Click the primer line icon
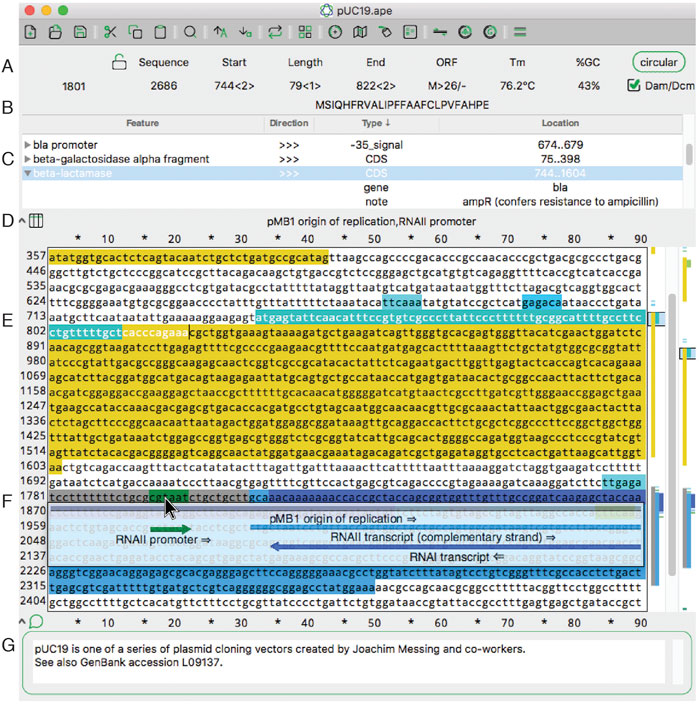The width and height of the screenshot is (699, 704). pyautogui.click(x=440, y=32)
